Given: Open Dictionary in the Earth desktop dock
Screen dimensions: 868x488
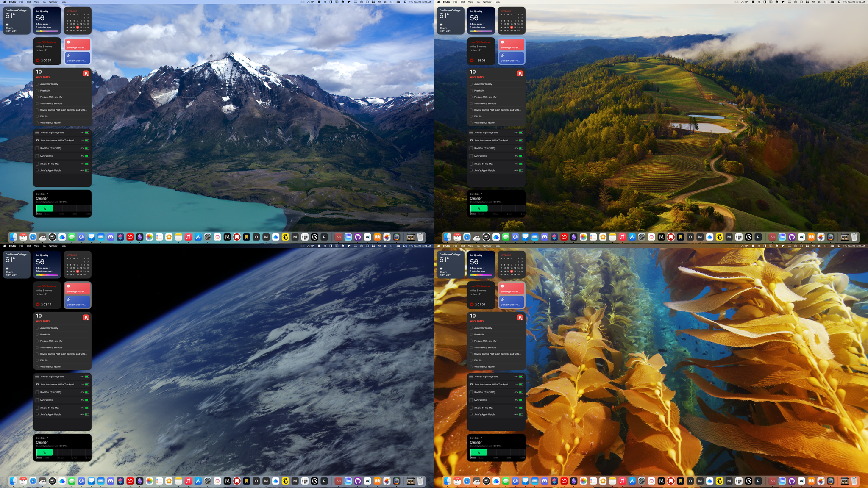Looking at the screenshot, I should point(338,481).
